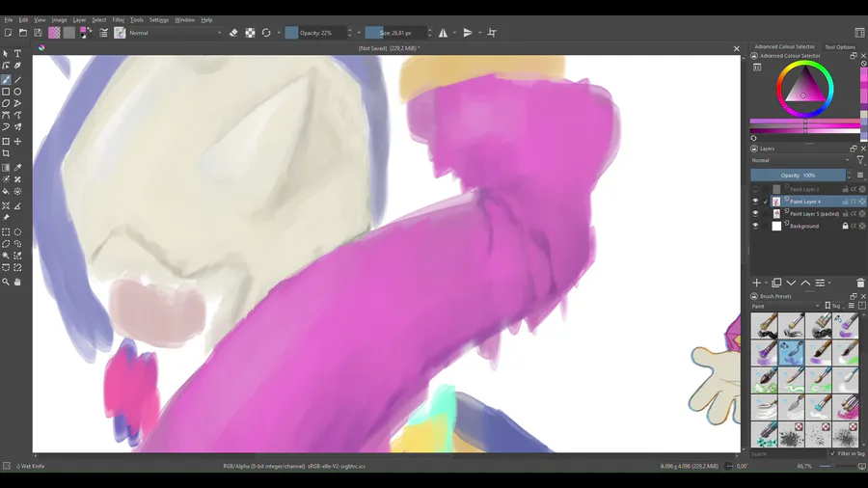
Task: Move the layer down with arrow
Action: [791, 283]
